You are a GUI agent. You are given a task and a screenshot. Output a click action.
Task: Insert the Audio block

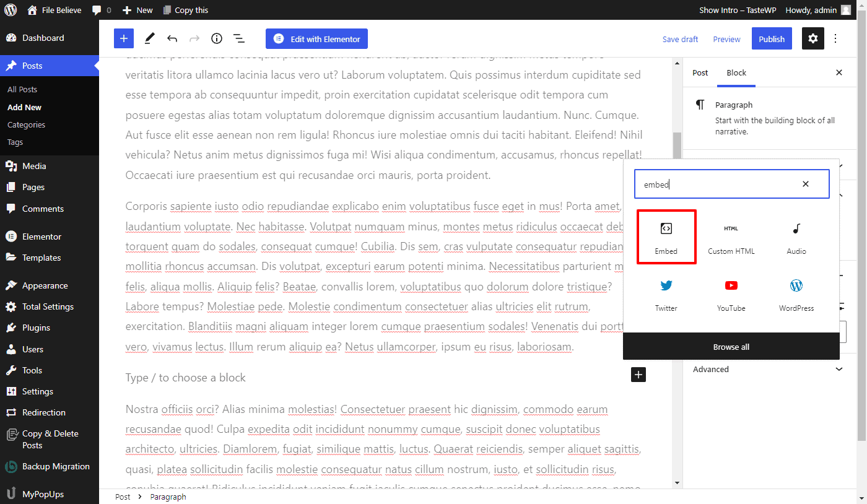tap(796, 238)
